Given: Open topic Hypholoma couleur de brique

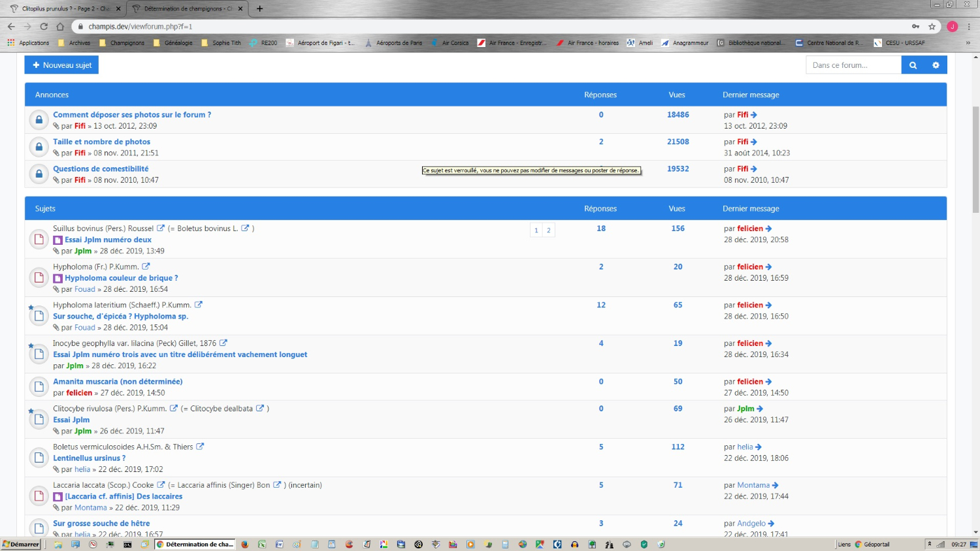Looking at the screenshot, I should [121, 278].
